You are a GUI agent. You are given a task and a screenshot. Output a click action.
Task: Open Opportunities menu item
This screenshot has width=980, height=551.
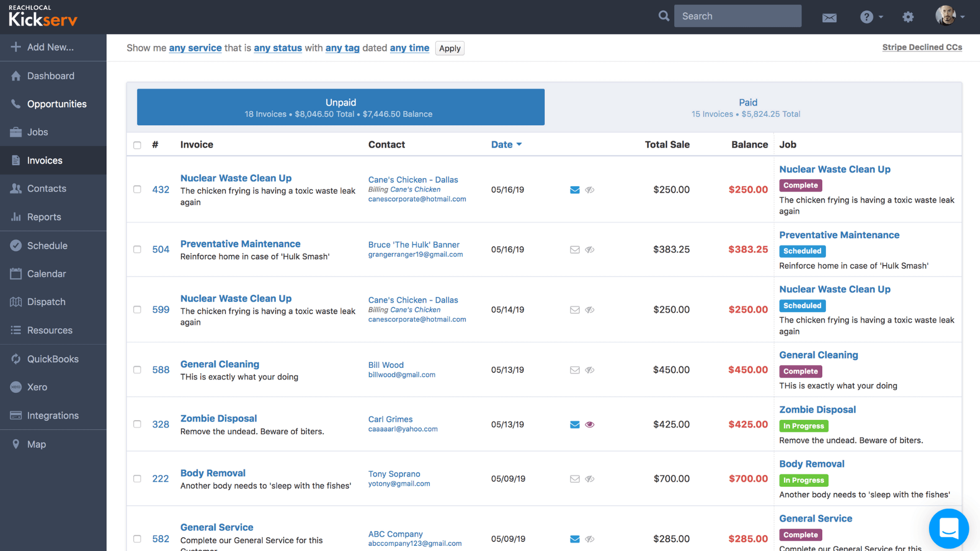click(57, 103)
